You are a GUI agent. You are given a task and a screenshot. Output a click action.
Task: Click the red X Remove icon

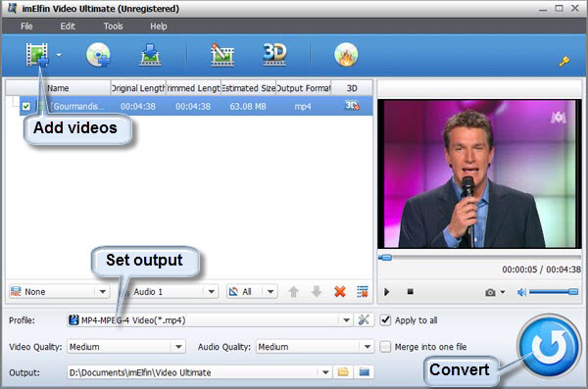[x=339, y=291]
